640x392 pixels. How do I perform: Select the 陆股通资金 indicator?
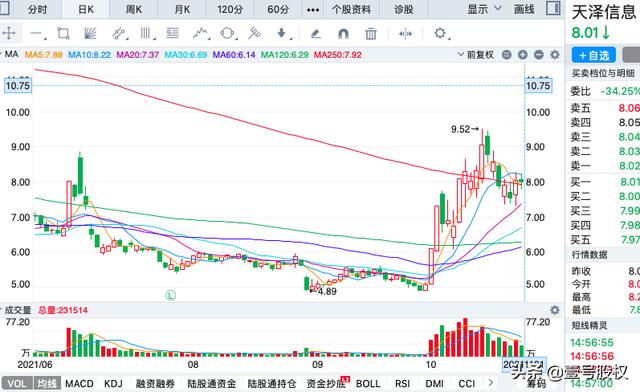tap(211, 384)
